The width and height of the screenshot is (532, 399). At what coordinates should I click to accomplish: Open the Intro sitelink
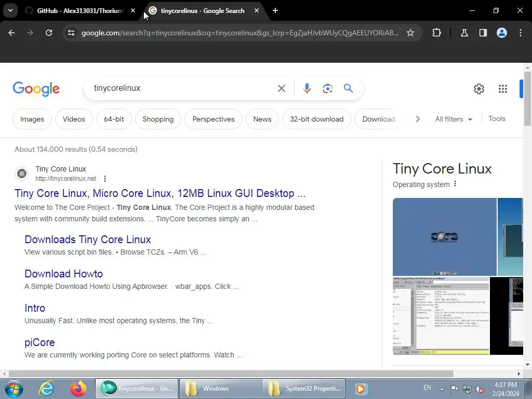click(35, 308)
